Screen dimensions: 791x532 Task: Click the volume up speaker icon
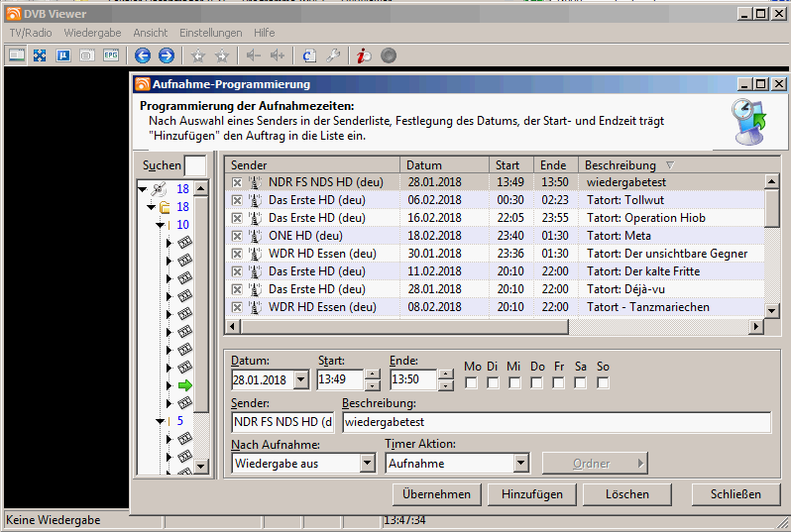tap(278, 55)
